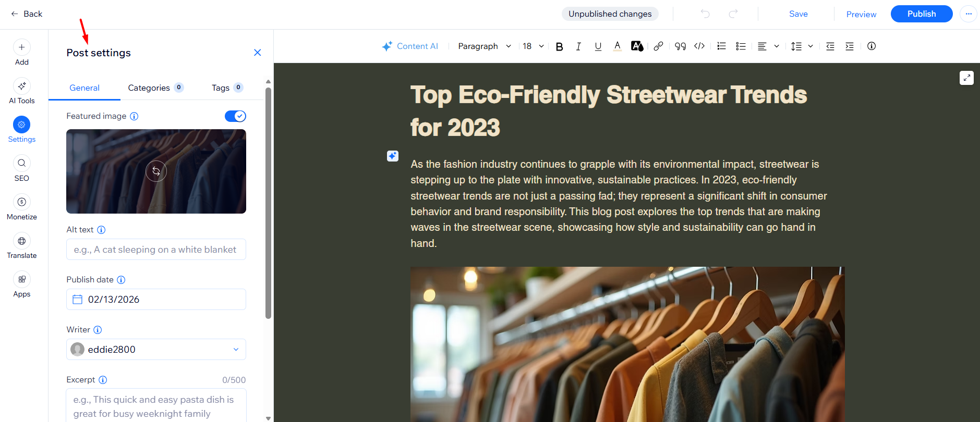
Task: Create a bulleted list
Action: point(741,46)
